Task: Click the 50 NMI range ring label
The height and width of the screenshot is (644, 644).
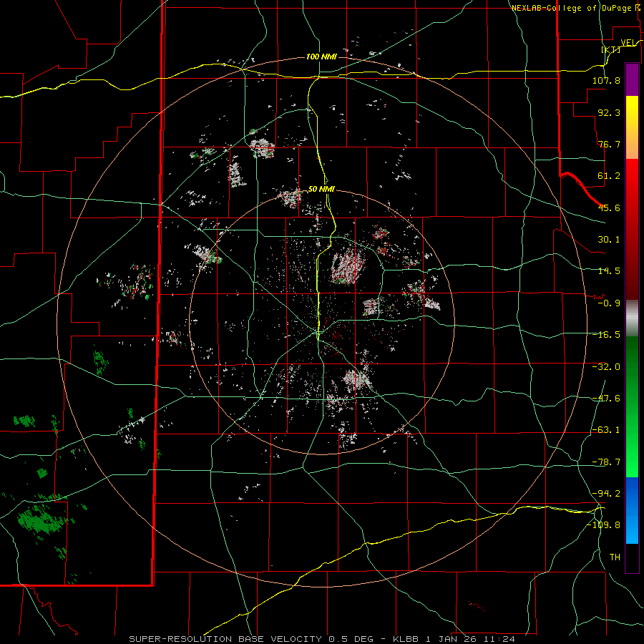Action: [321, 189]
